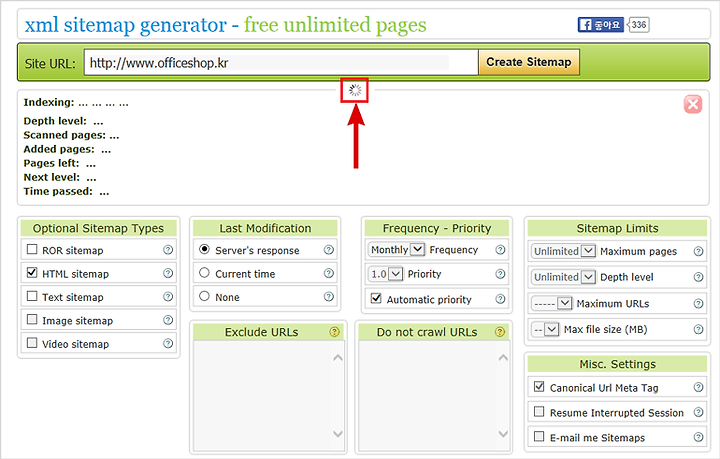Image resolution: width=720 pixels, height=459 pixels.
Task: Click the up arrow of Do not crawl URLs scrollbar
Action: coord(503,357)
